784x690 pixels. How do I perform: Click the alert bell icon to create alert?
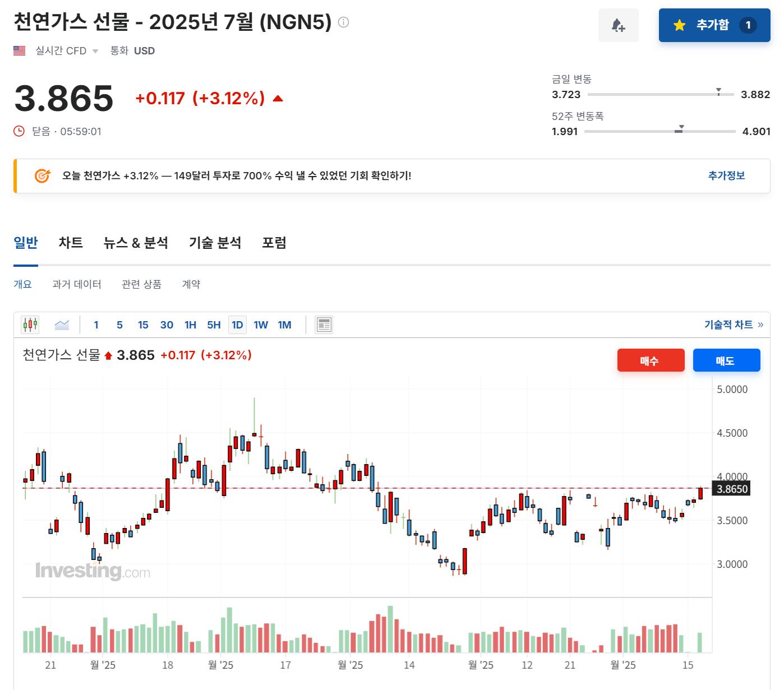619,25
